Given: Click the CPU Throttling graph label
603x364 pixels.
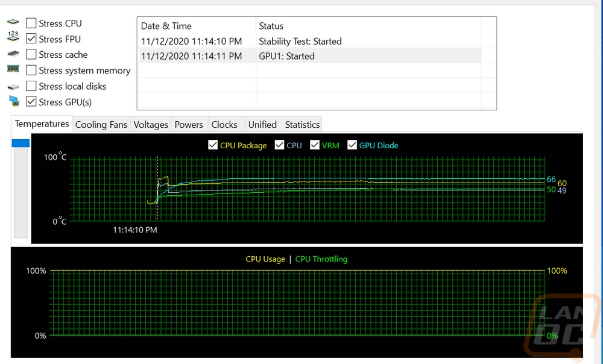Looking at the screenshot, I should (321, 259).
